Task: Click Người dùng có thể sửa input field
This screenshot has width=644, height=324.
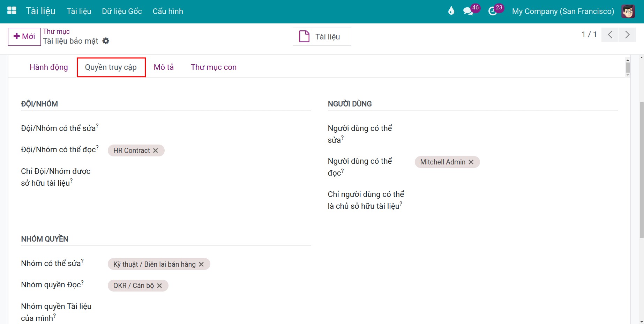Action: coord(516,129)
